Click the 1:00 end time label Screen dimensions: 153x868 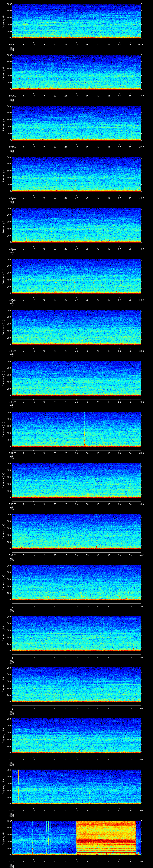(141, 96)
